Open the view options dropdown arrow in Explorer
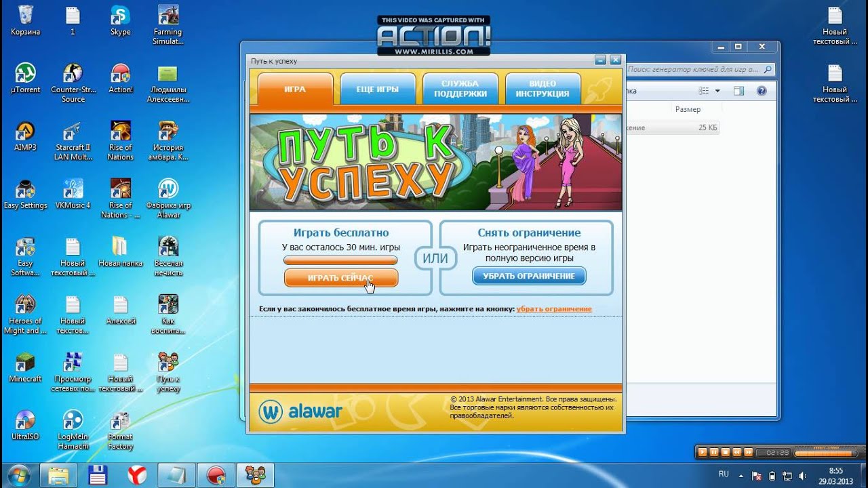Screen dimensions: 868x488 pyautogui.click(x=716, y=91)
